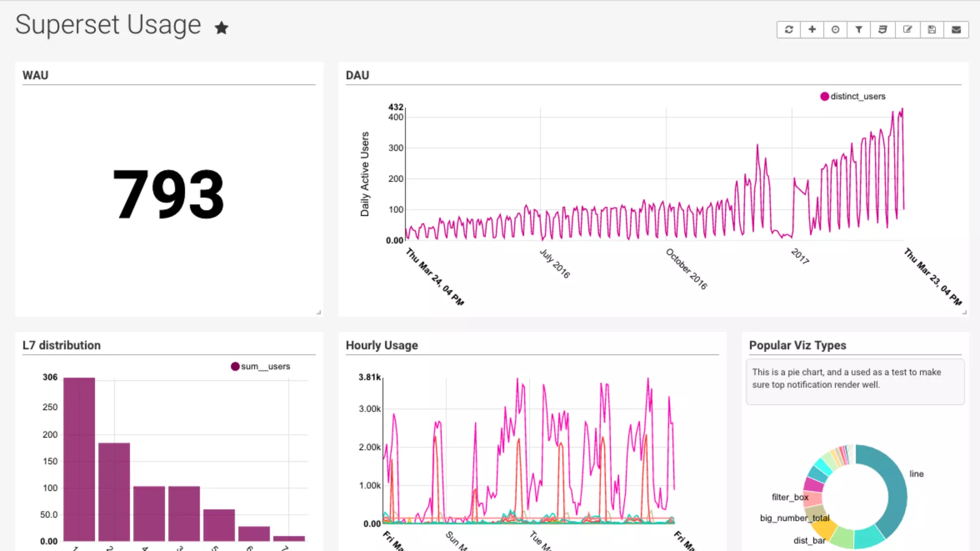This screenshot has width=980, height=551.
Task: Toggle the favorite star beside title
Action: click(x=222, y=28)
